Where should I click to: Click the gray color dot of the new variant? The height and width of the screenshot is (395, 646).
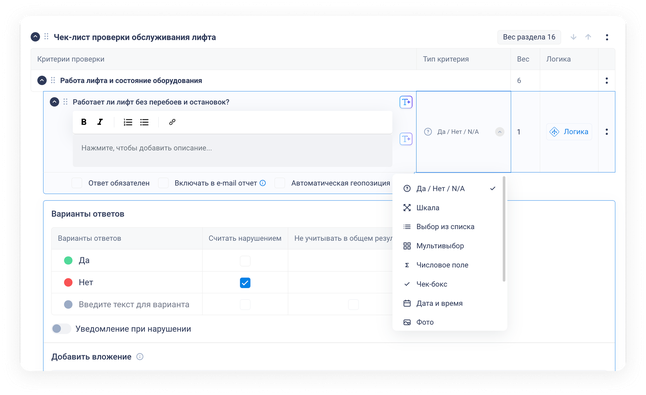(x=68, y=304)
